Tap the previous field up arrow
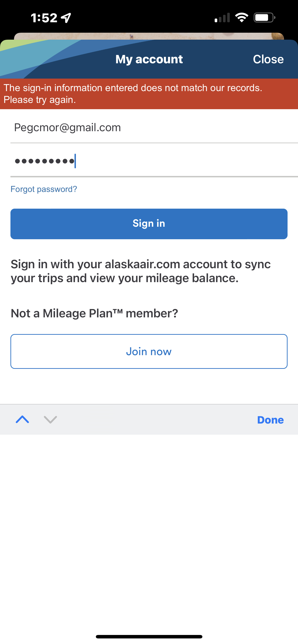Image resolution: width=298 pixels, height=644 pixels. click(x=22, y=420)
